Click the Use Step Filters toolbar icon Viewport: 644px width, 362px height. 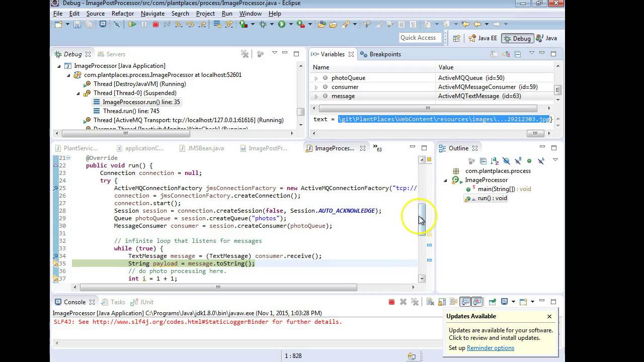[x=229, y=24]
